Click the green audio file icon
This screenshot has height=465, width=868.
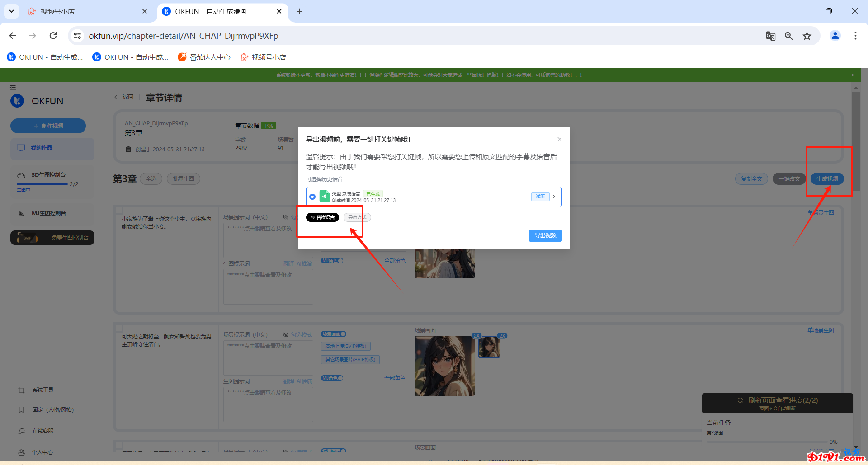[x=325, y=197]
